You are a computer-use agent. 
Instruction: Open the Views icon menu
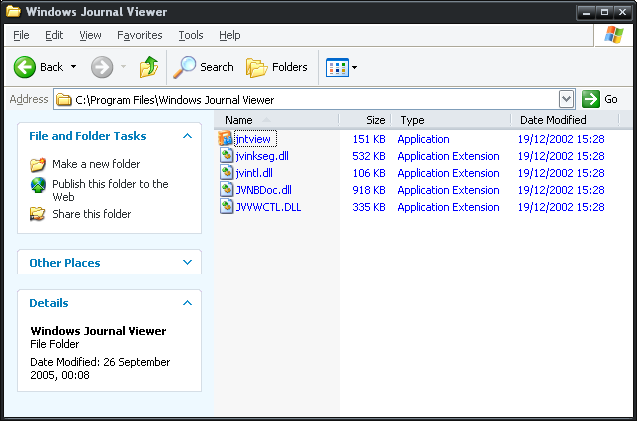tap(337, 67)
